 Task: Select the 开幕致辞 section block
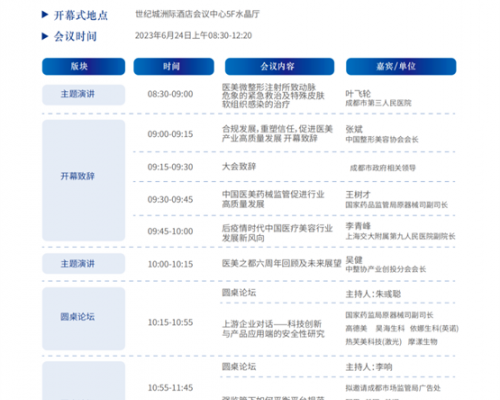[83, 180]
